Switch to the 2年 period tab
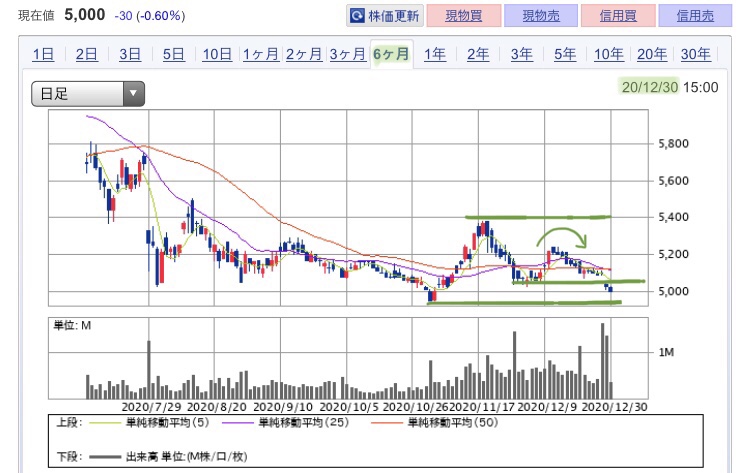The image size is (740, 473). coord(478,54)
